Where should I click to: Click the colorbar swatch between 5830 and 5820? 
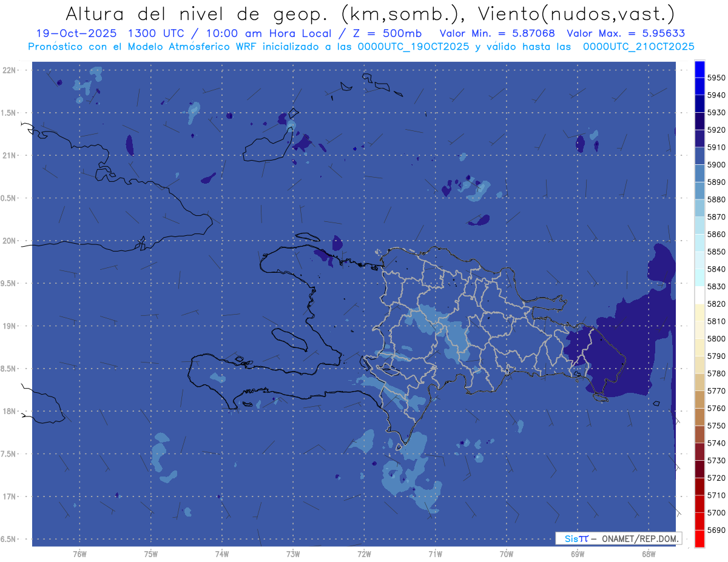click(699, 295)
